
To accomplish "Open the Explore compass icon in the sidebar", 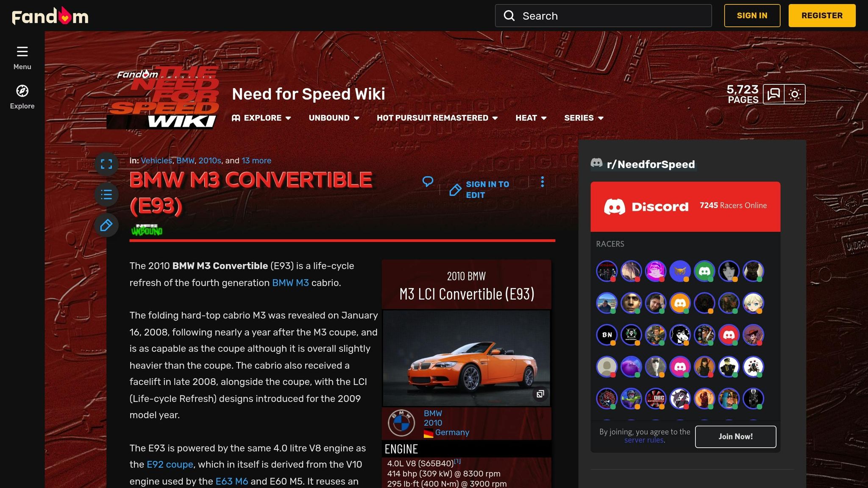I will 22,91.
